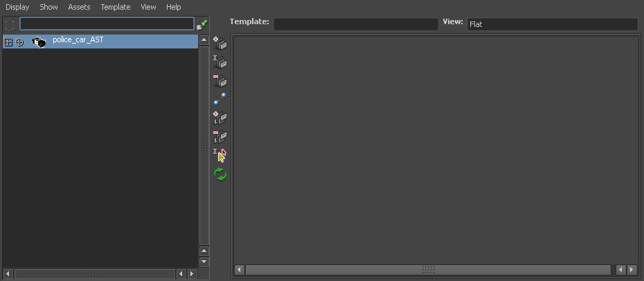Click the yellow arrow pointer icon
The height and width of the screenshot is (281, 644).
tap(220, 156)
